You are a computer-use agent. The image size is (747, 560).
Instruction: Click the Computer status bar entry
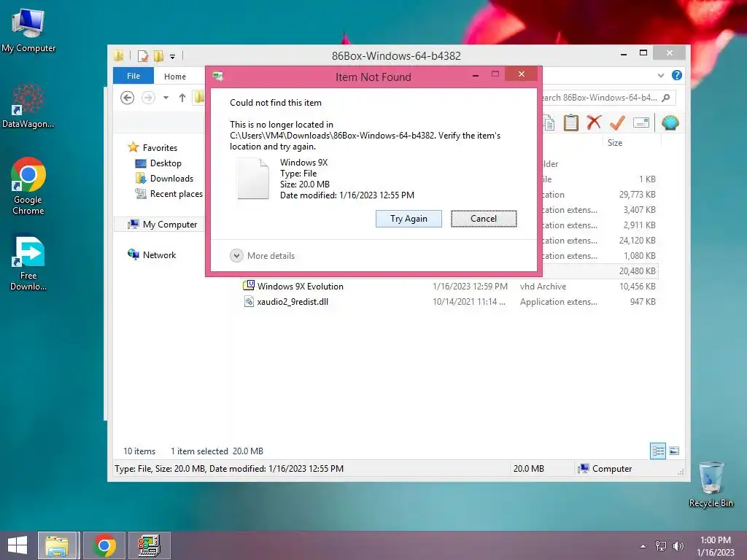605,469
